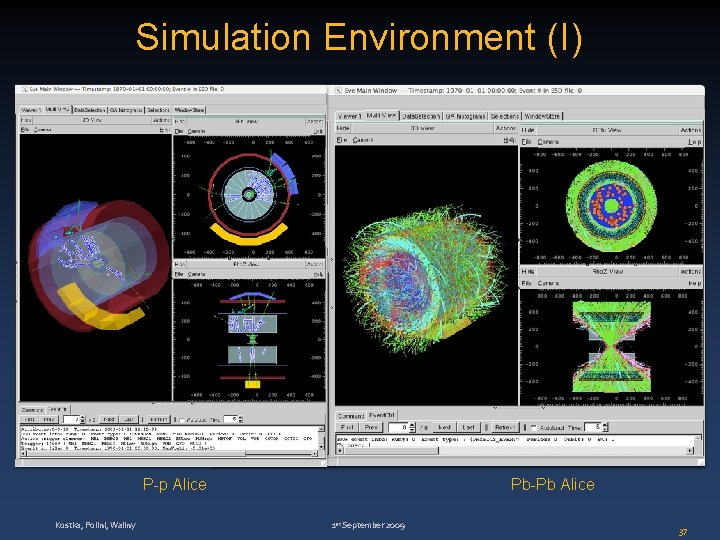Open File menu of 3D View in Pb-Pb window

coord(342,140)
